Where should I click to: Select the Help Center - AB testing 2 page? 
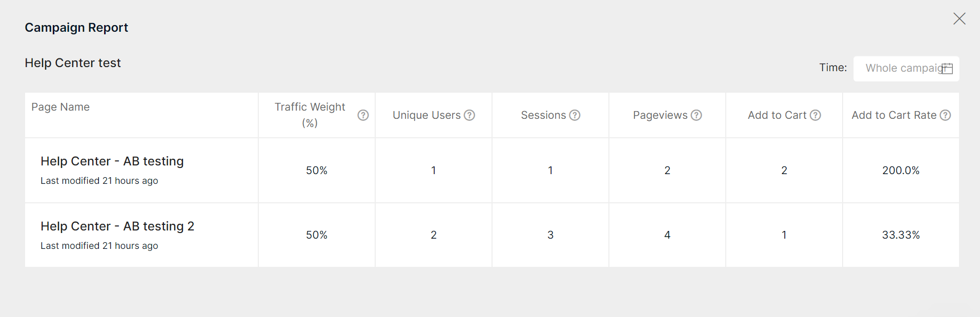click(117, 226)
